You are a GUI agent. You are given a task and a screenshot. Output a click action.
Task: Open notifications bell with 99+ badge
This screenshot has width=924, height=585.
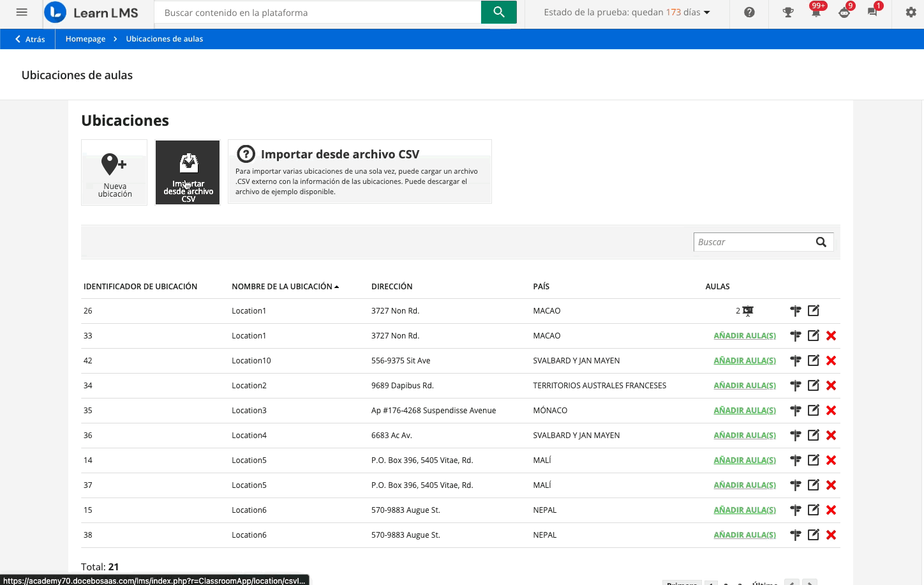(x=816, y=11)
